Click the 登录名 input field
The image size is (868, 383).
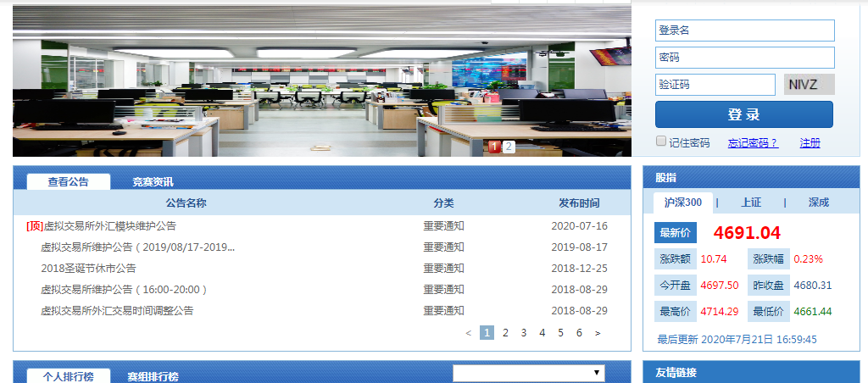click(x=744, y=31)
